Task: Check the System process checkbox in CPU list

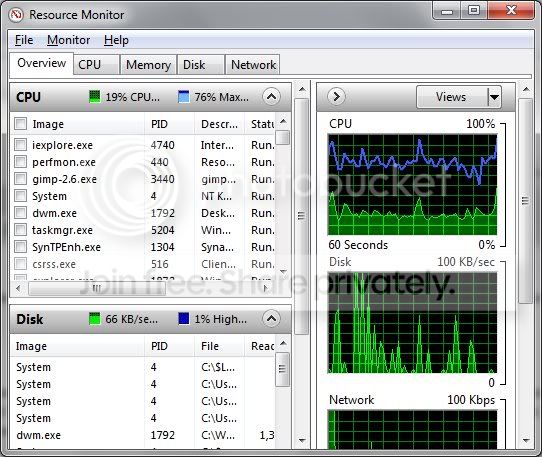Action: pos(20,196)
